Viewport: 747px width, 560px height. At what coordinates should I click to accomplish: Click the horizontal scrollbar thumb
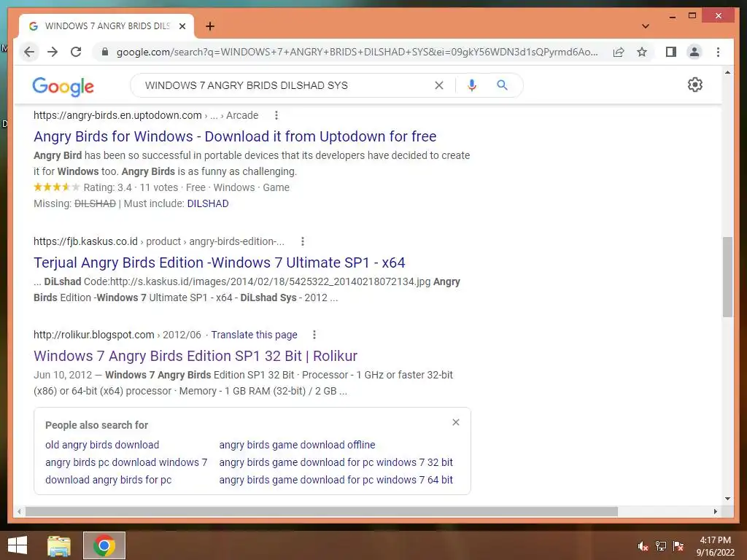tap(322, 511)
